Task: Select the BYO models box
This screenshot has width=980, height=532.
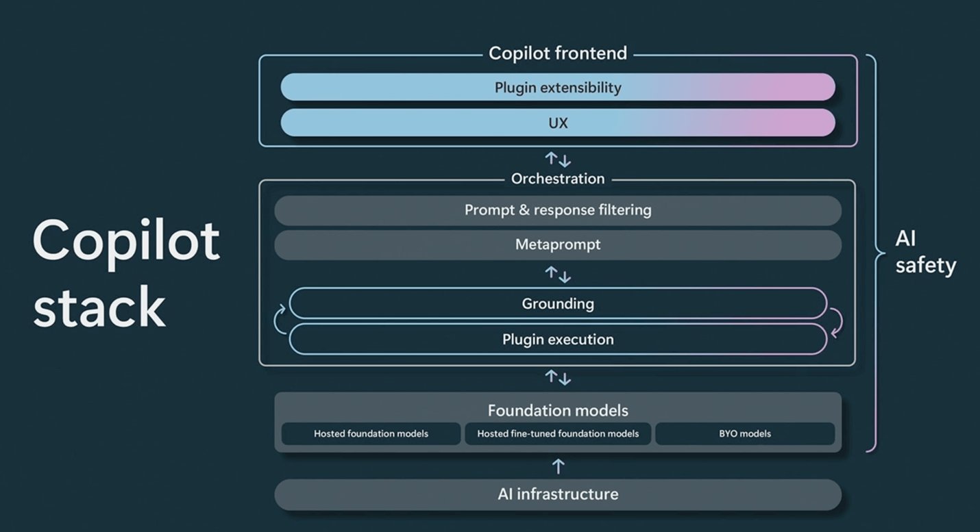Action: coord(745,433)
